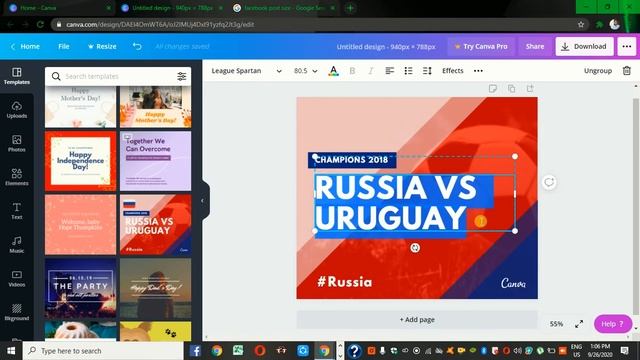The image size is (640, 360).
Task: Open the text color picker
Action: tap(333, 71)
